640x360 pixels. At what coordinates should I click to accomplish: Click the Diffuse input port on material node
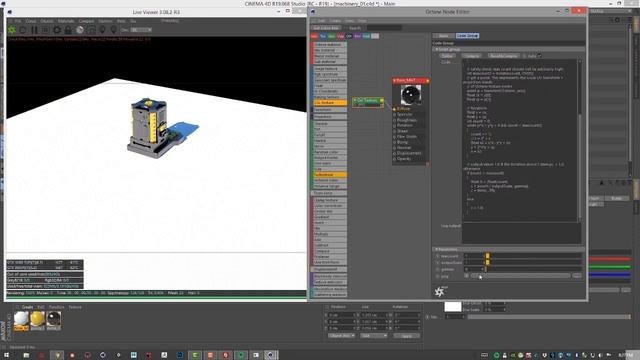tap(394, 109)
